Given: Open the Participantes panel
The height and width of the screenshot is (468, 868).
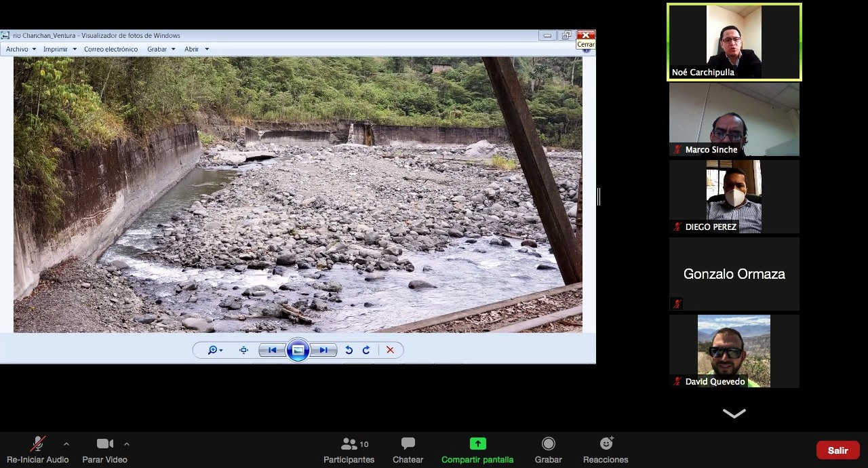Looking at the screenshot, I should [349, 450].
